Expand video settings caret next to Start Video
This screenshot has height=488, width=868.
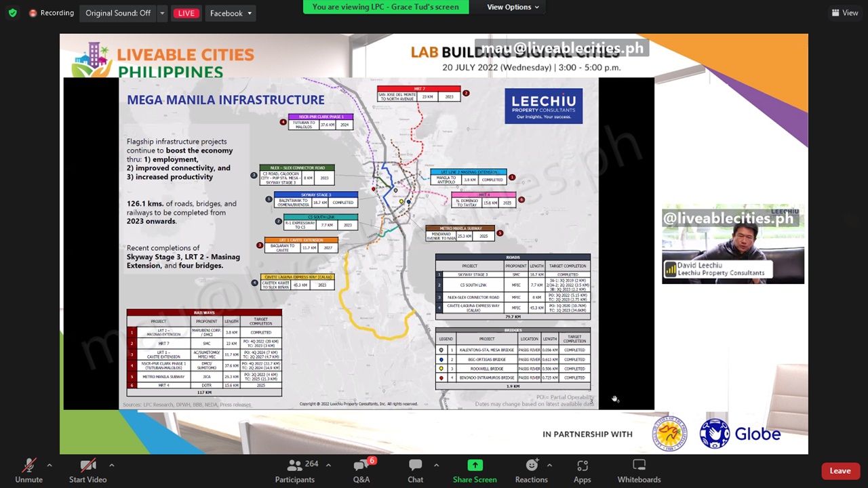111,465
